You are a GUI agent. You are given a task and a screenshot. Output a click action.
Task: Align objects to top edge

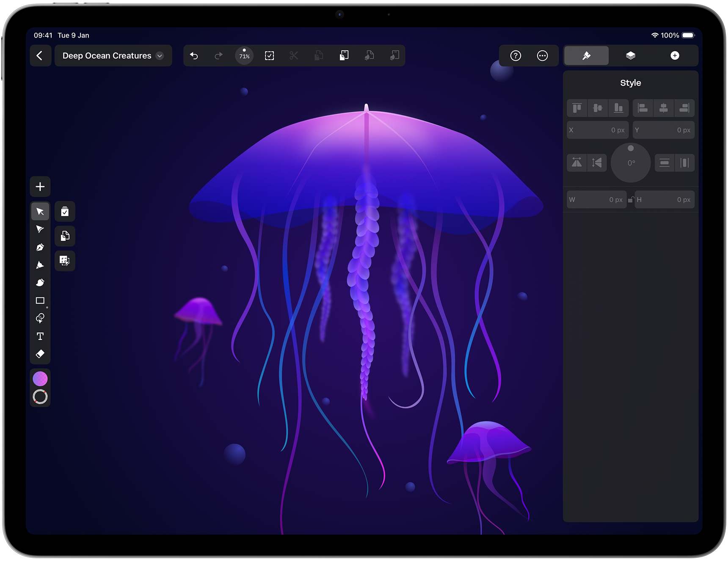576,108
